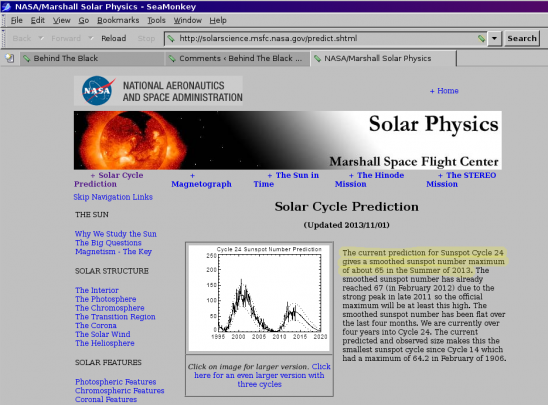Click the navigation toolbar grippy handle
This screenshot has height=405, width=548.
click(3, 38)
